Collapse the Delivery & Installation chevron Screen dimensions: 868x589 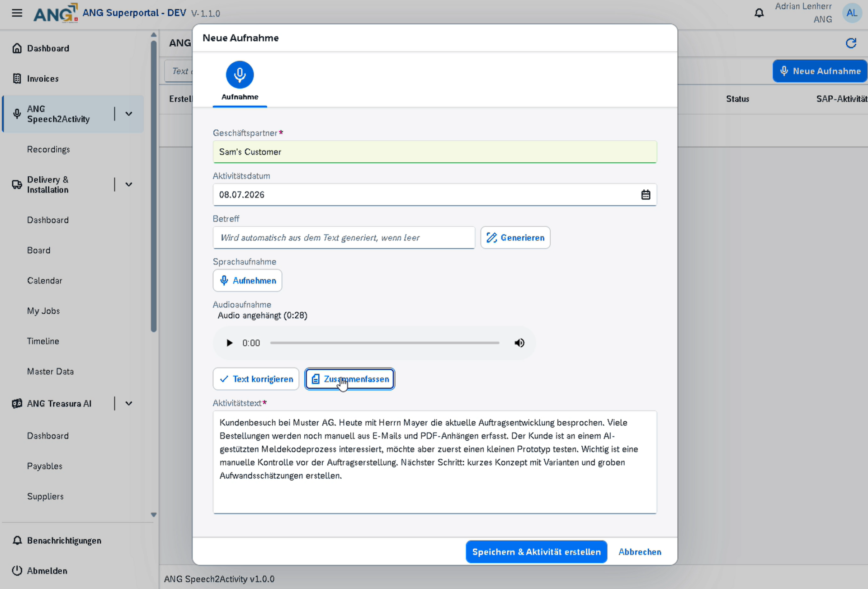click(x=129, y=184)
